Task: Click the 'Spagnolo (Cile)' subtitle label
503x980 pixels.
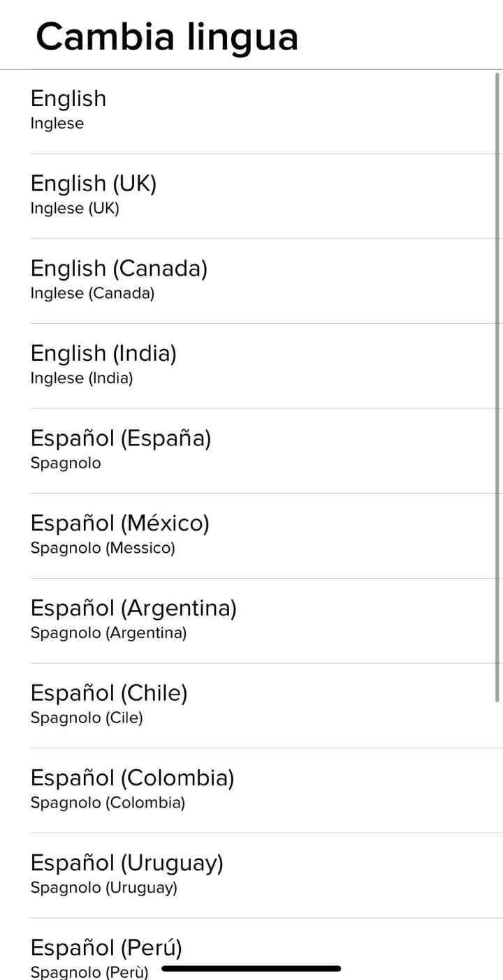Action: point(87,718)
